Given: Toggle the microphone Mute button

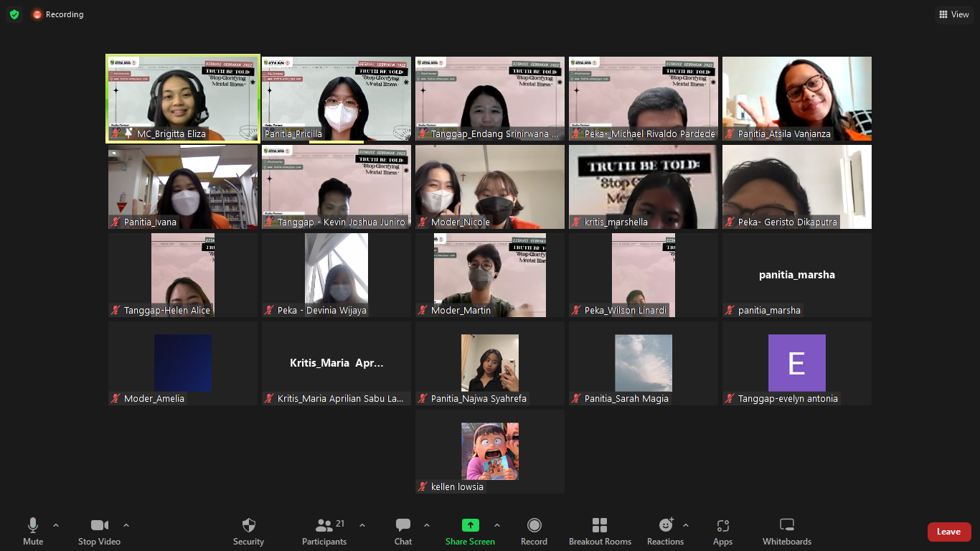Looking at the screenshot, I should coord(33,531).
